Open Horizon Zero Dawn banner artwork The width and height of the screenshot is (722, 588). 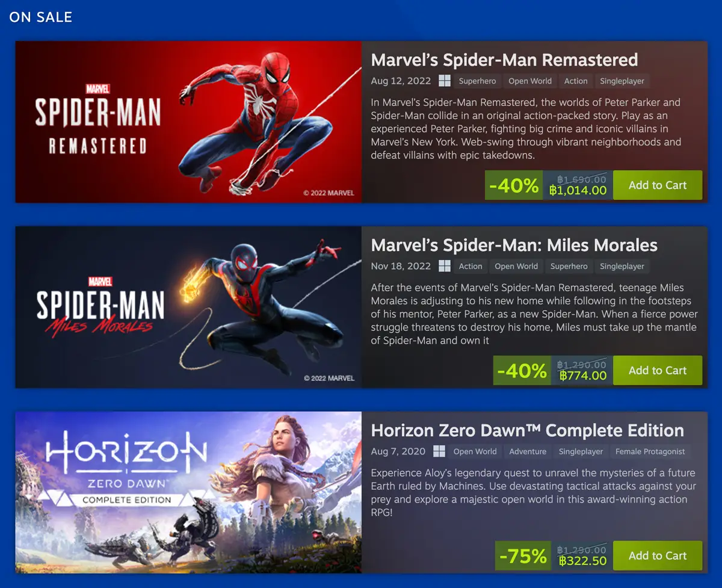[188, 492]
